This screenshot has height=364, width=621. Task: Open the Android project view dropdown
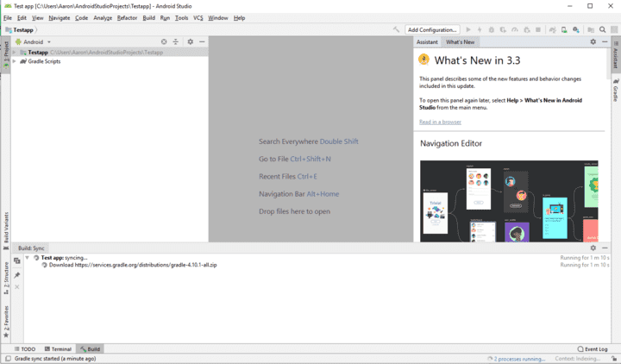click(x=34, y=41)
